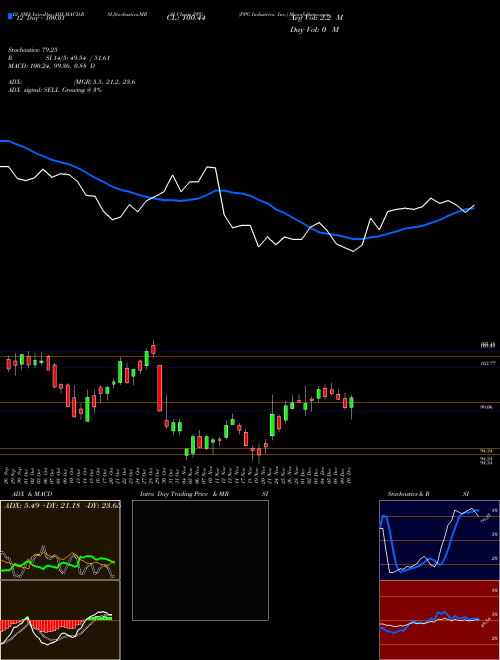Click 'ADX signal: SELL Growing @ 3%' text

point(55,90)
